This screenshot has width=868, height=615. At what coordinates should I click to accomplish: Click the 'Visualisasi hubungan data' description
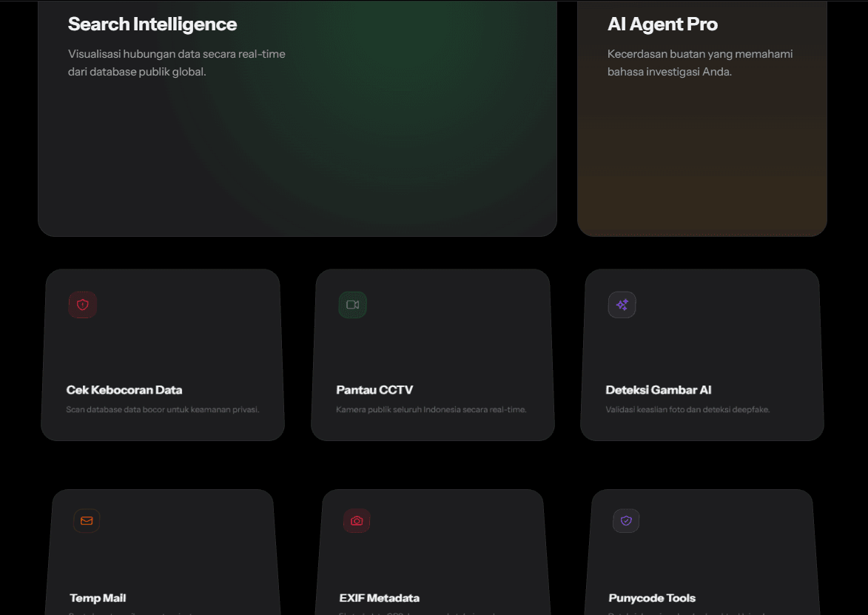pos(177,63)
